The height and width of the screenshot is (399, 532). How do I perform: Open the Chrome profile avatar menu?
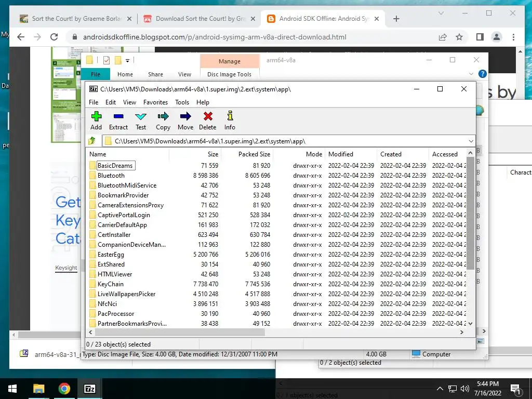click(x=496, y=37)
